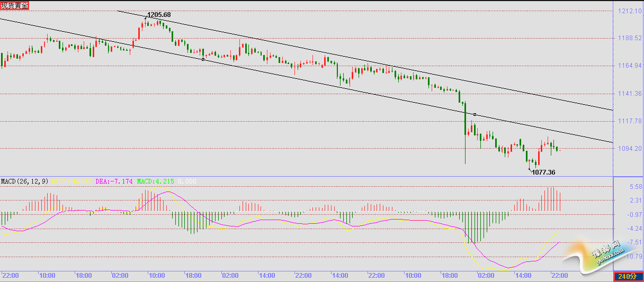Click the white 0.000 value in MACD header
This screenshot has height=282, width=644.
(186, 181)
